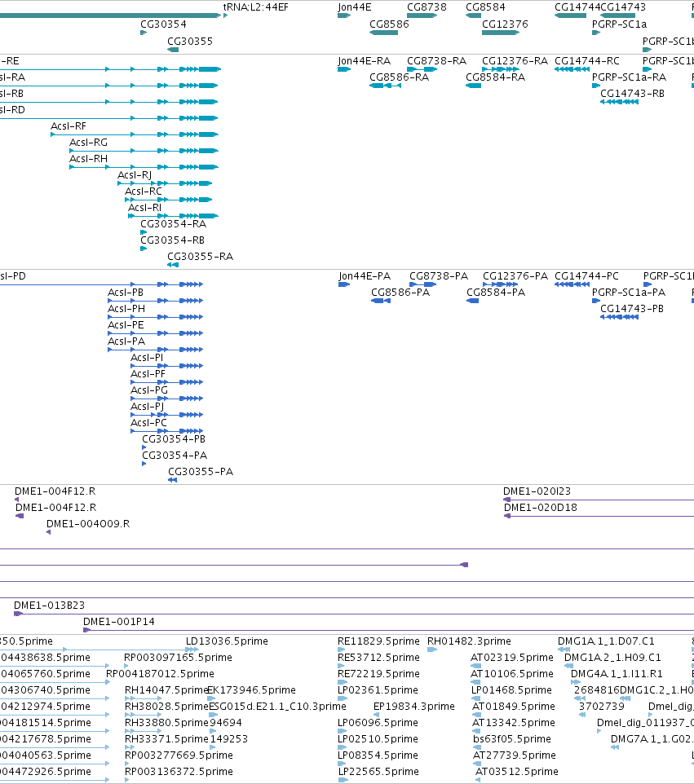Click transcript CG30355-RA
The image size is (694, 784).
pos(200,257)
